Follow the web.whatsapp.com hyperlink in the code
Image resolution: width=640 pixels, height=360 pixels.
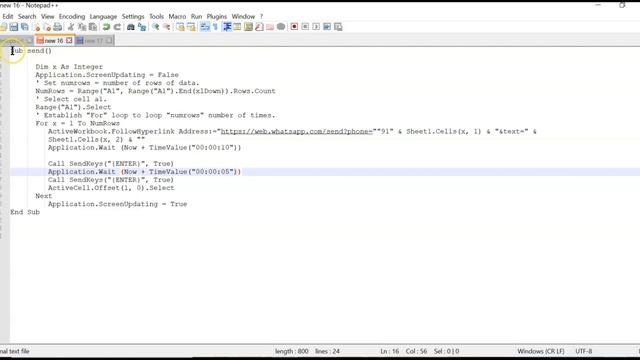pyautogui.click(x=297, y=131)
